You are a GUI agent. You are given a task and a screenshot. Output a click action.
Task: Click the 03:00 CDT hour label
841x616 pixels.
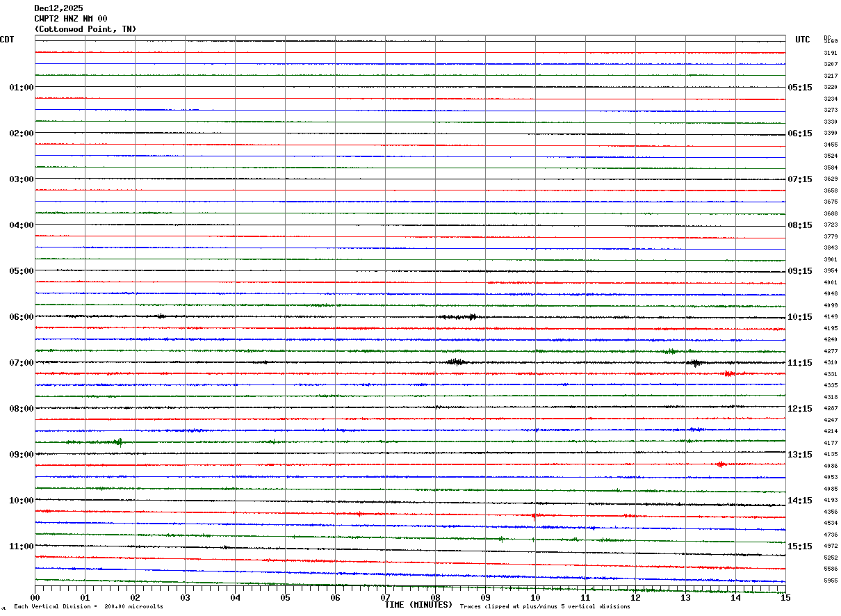coord(22,179)
